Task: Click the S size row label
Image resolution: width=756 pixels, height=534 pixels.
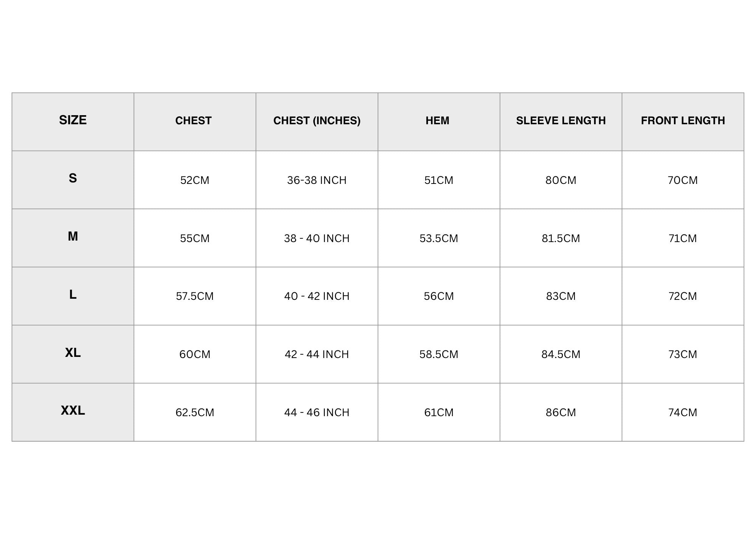Action: (73, 178)
